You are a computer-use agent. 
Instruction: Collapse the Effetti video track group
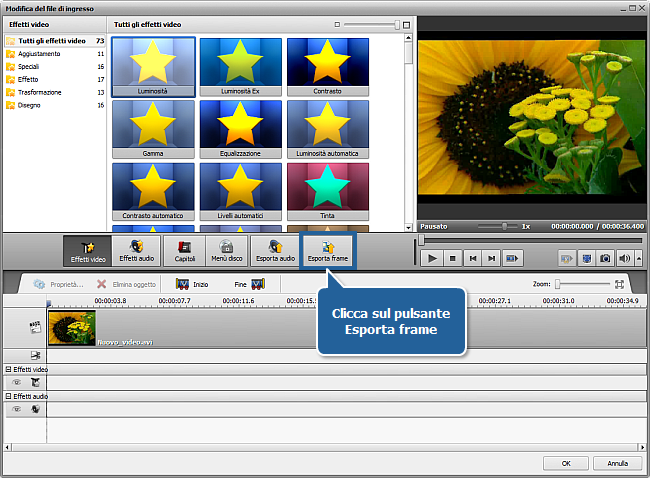tap(8, 370)
